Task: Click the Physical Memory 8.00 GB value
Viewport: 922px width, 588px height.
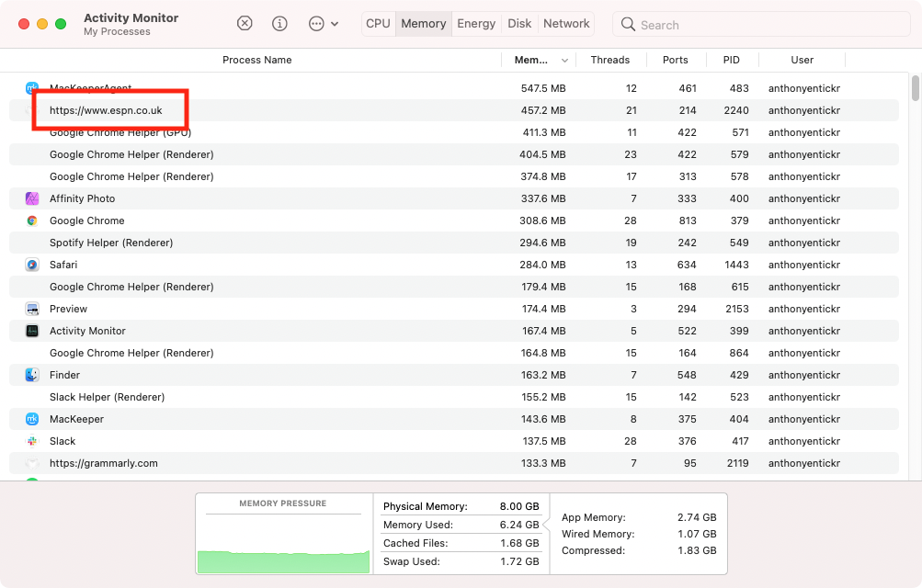Action: [x=519, y=506]
